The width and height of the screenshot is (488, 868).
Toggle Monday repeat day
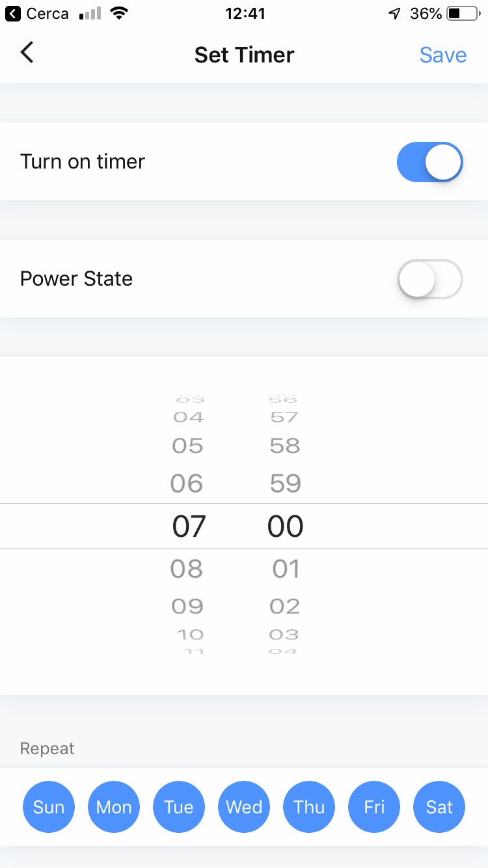pos(114,807)
